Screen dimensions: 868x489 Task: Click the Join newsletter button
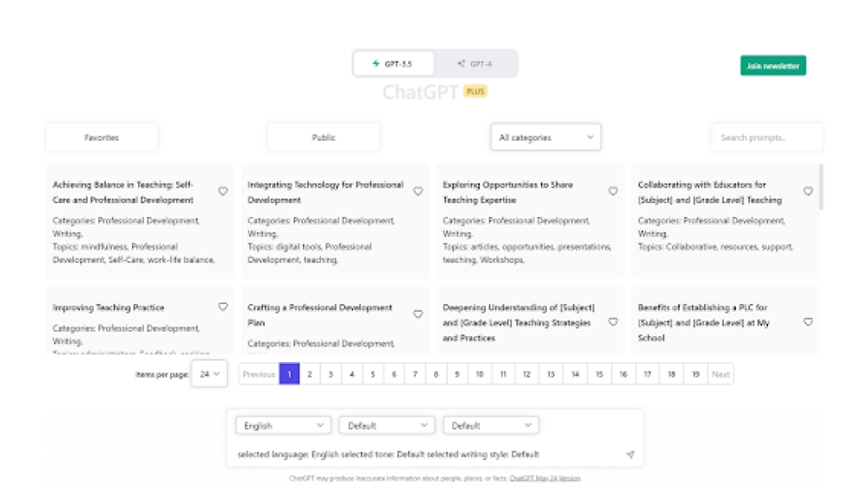pyautogui.click(x=773, y=66)
